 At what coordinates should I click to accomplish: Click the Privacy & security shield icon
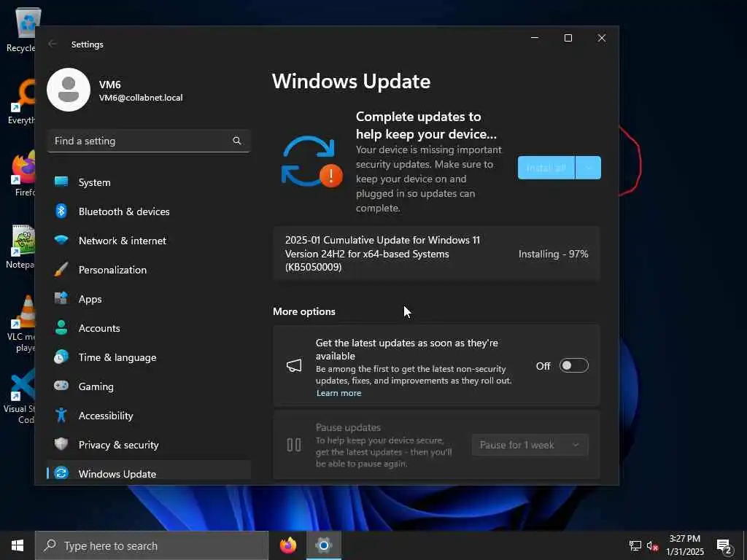(61, 444)
